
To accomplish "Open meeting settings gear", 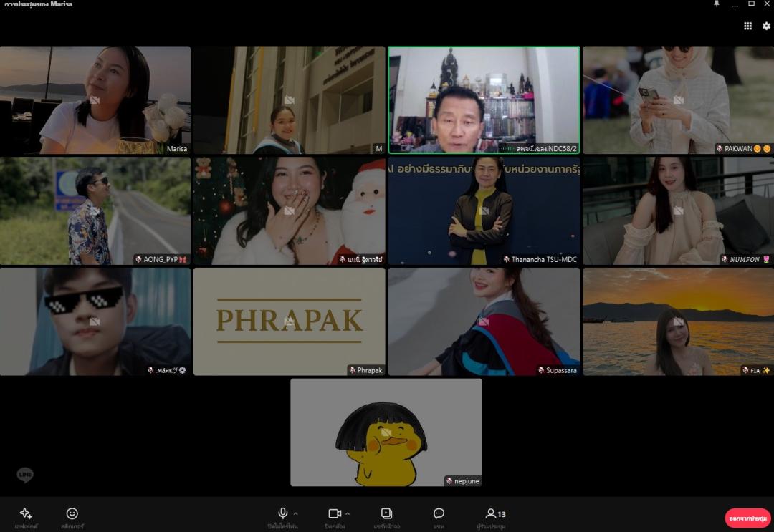I will point(766,26).
